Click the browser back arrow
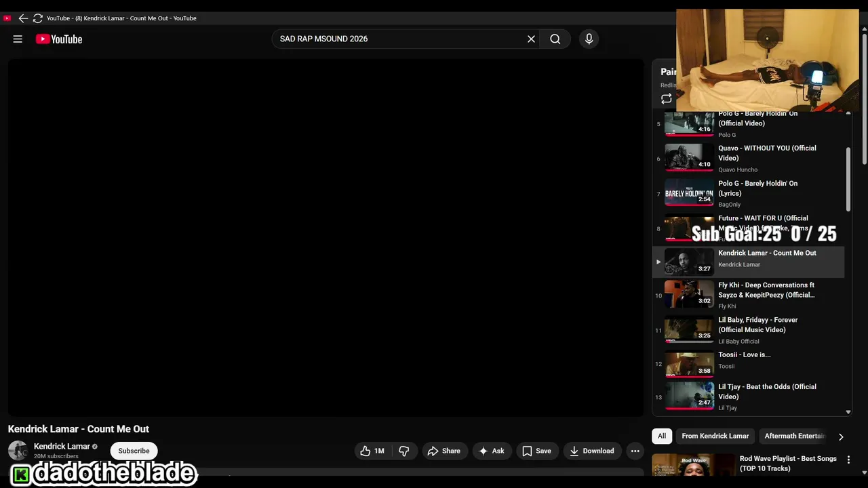 coord(23,18)
